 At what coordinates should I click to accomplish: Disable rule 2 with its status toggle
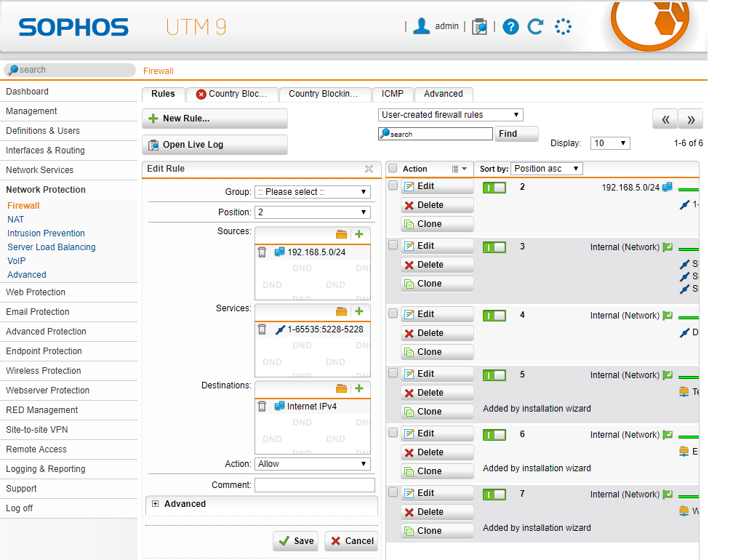[x=494, y=188]
